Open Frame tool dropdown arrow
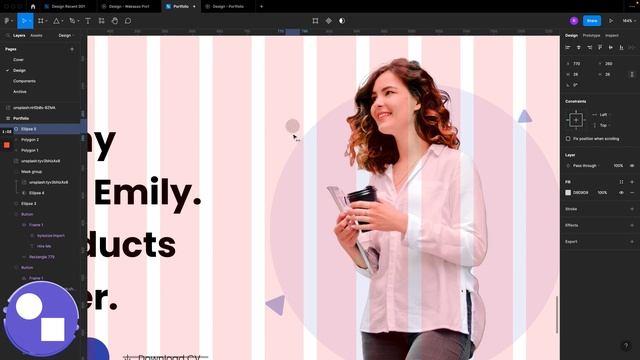 (47, 21)
